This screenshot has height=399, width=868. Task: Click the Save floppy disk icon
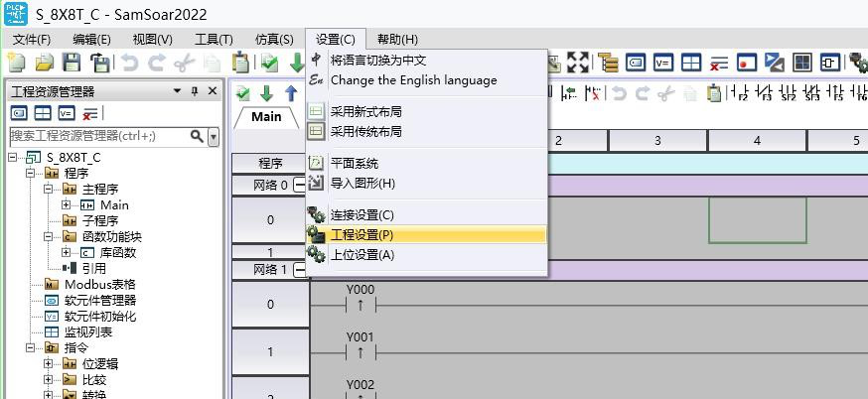72,63
